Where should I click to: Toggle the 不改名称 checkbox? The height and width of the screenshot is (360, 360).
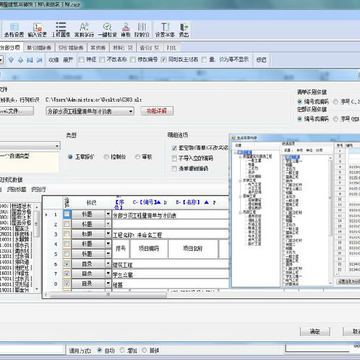(x=102, y=60)
